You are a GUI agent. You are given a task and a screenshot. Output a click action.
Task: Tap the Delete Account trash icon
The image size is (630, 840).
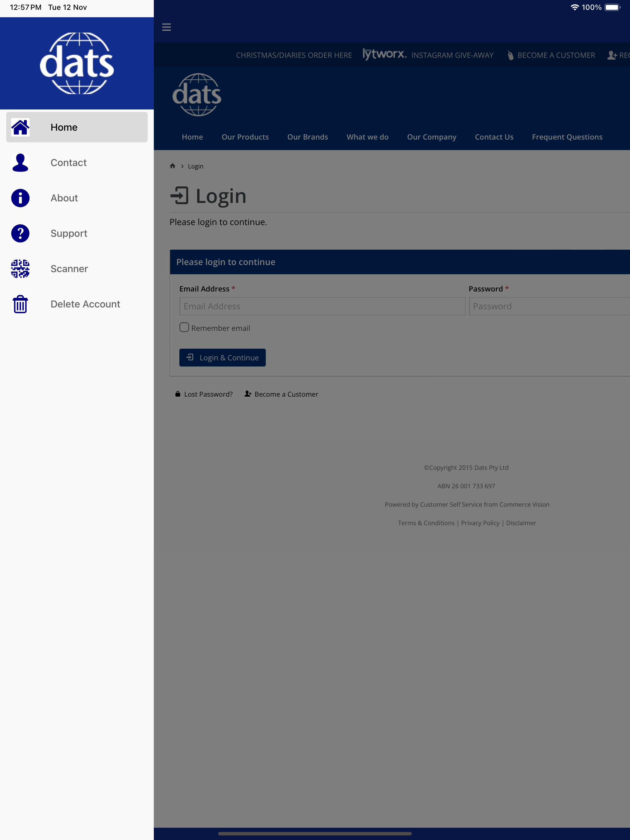pyautogui.click(x=20, y=304)
